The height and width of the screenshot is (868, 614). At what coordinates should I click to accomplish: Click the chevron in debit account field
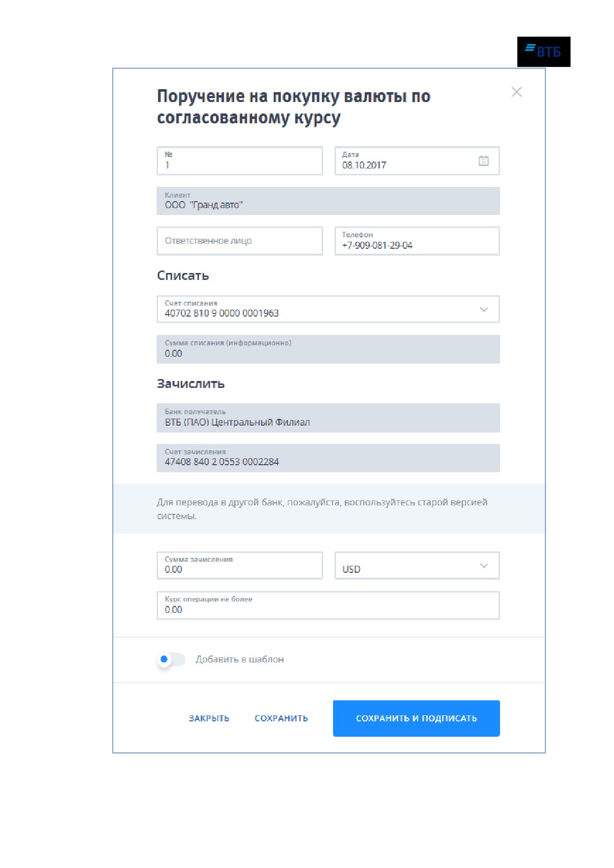click(484, 309)
